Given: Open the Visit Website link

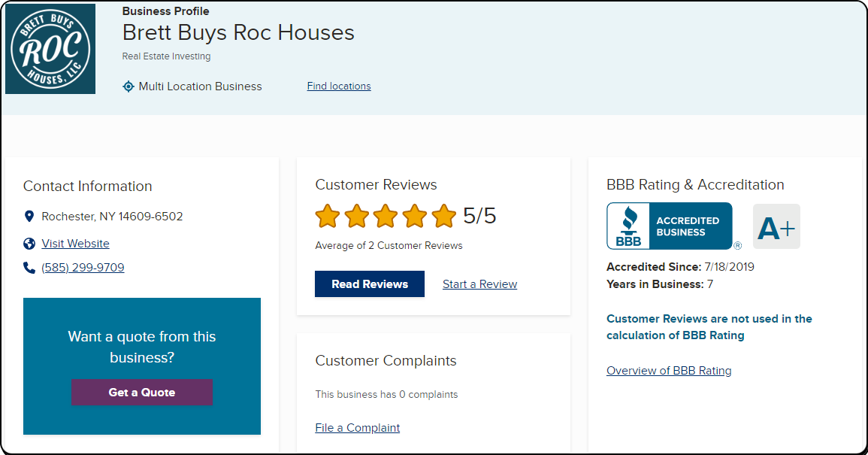Looking at the screenshot, I should [x=75, y=244].
